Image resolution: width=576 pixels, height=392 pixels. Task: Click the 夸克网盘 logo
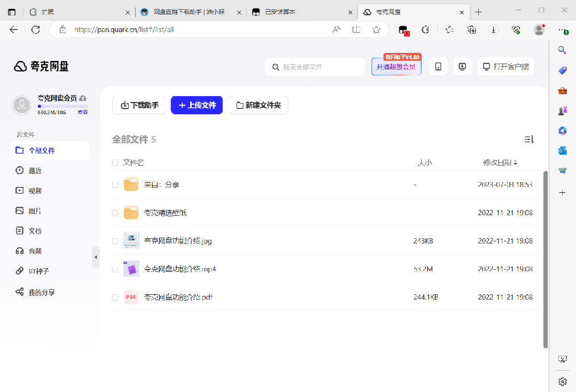click(41, 66)
